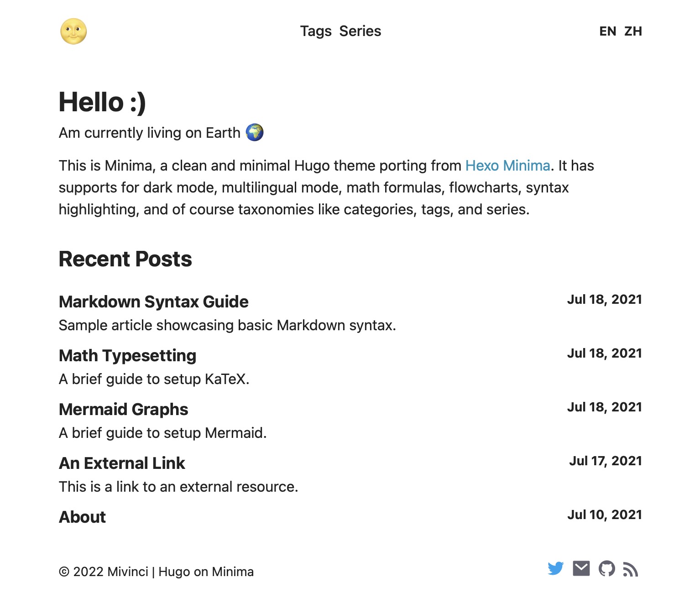Image resolution: width=700 pixels, height=603 pixels.
Task: Open the Markdown Syntax Guide post
Action: (154, 302)
